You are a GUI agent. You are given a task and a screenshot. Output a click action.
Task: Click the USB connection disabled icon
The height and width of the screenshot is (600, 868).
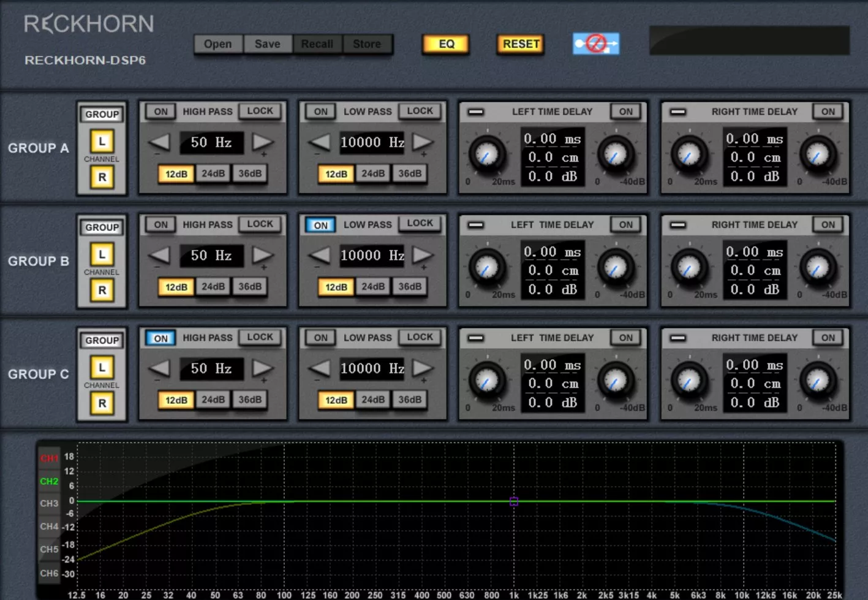point(596,44)
